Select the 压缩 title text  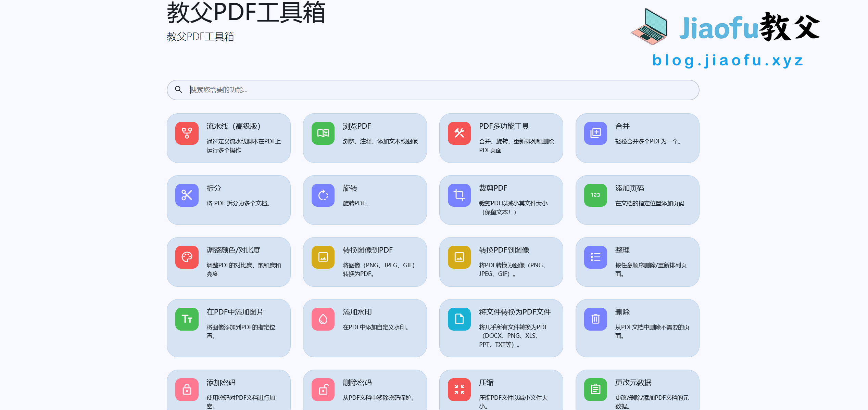tap(486, 383)
